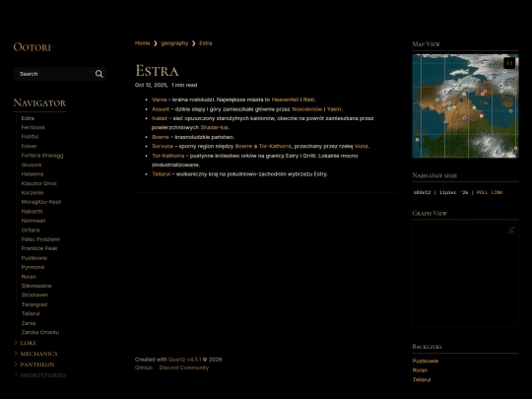Open Orifaris in the Navigator

point(31,230)
